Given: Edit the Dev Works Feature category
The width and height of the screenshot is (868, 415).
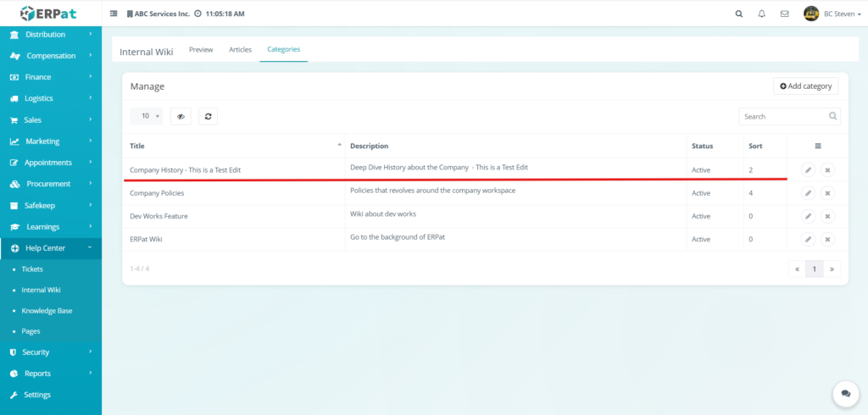Looking at the screenshot, I should click(x=808, y=216).
